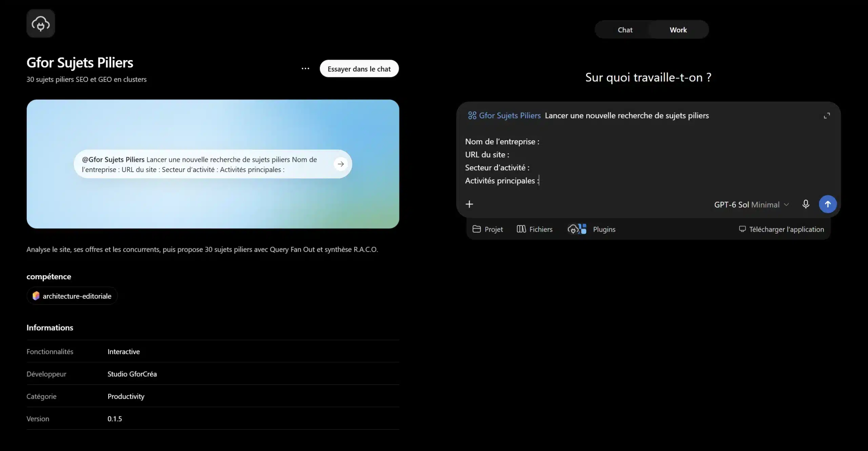Screen dimensions: 868x451
Task: Click the arrow on the example prompt card
Action: tap(340, 164)
